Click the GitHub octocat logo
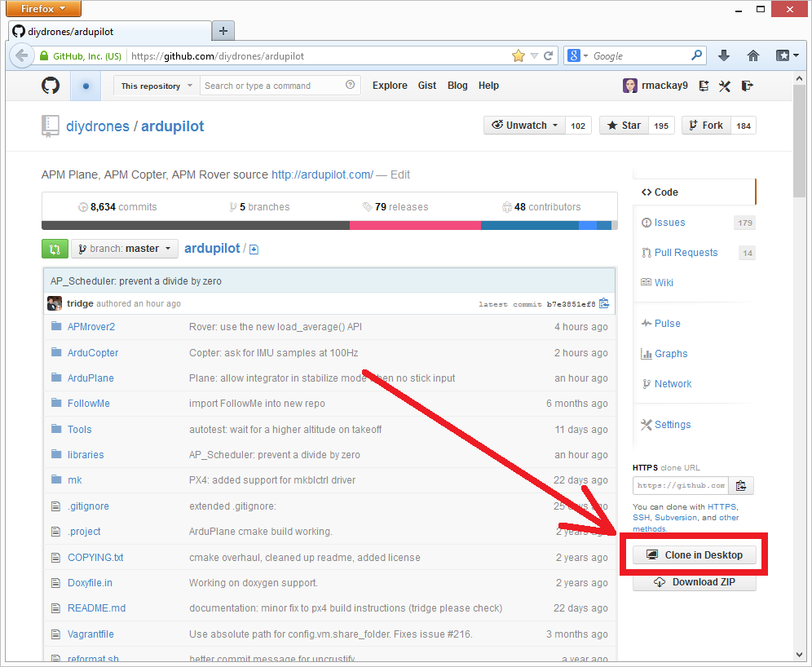The width and height of the screenshot is (812, 667). pyautogui.click(x=51, y=86)
